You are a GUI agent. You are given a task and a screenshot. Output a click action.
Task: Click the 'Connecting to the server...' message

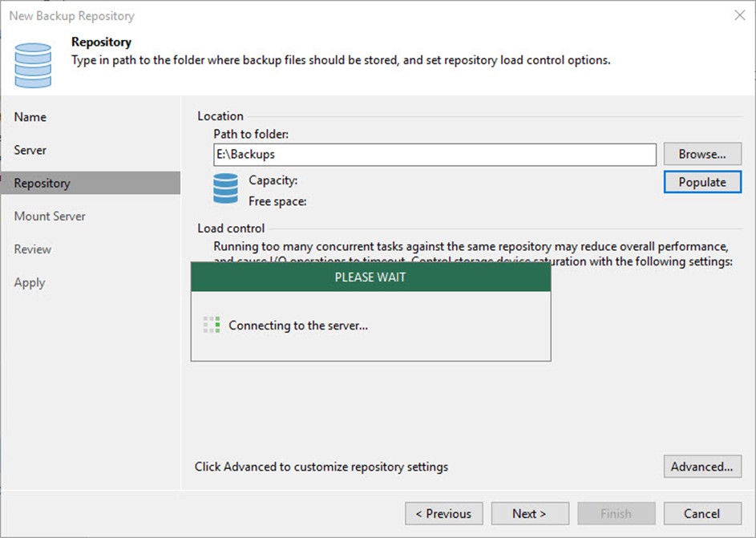tap(298, 326)
